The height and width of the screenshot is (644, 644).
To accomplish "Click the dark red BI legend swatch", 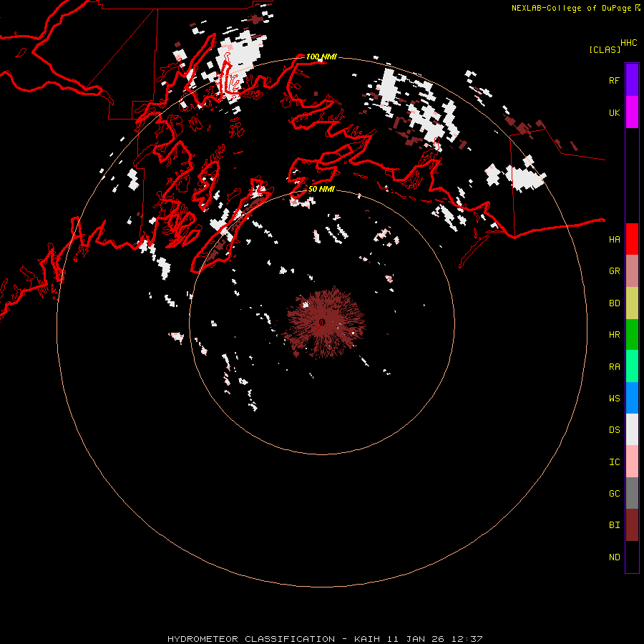I will click(x=632, y=525).
